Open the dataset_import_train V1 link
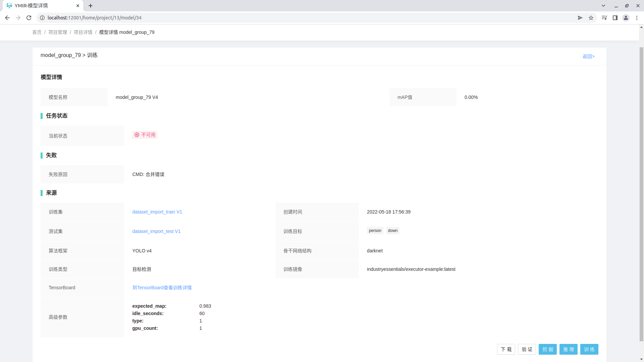This screenshot has width=644, height=362. 157,212
